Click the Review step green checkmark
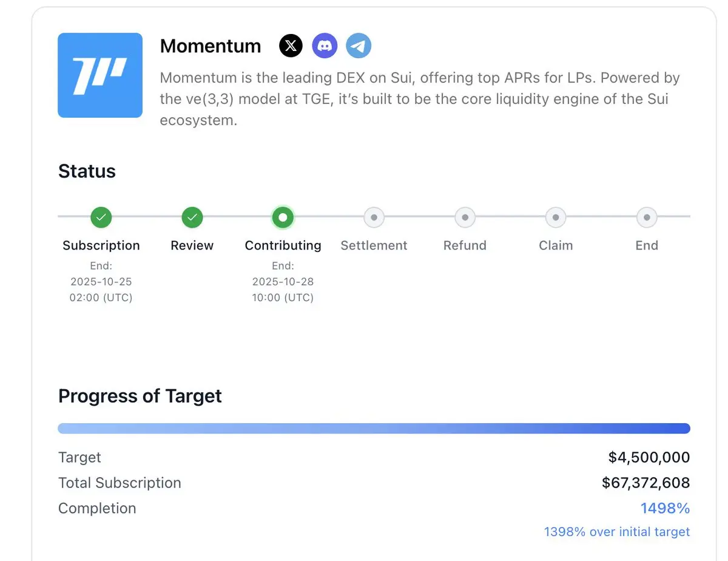This screenshot has height=561, width=728. [192, 217]
